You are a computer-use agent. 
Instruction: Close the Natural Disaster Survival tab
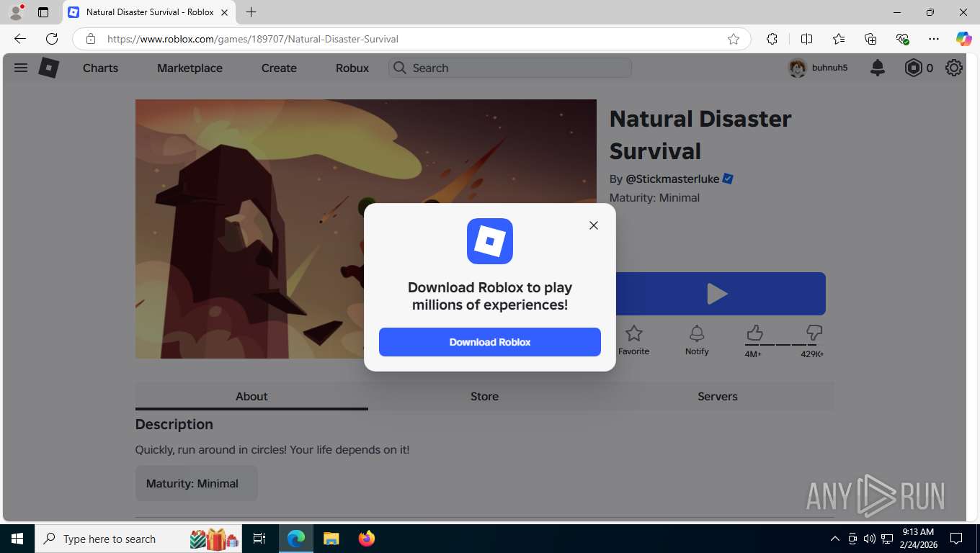[224, 12]
